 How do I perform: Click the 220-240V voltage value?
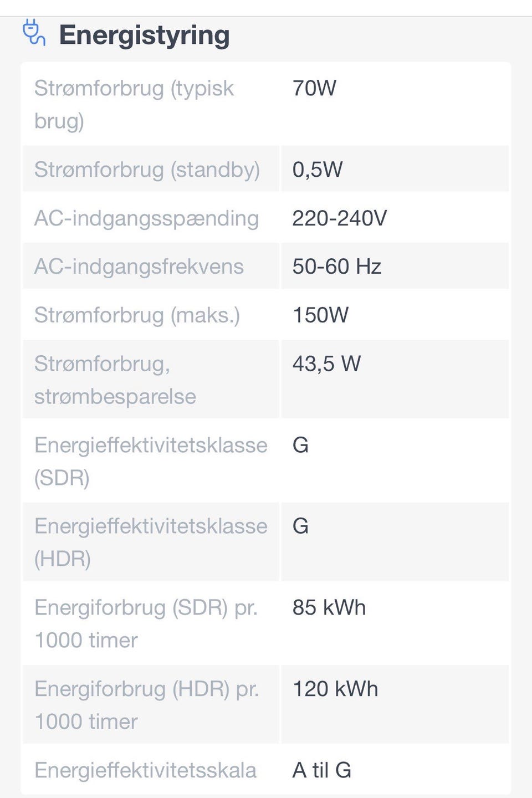[339, 218]
